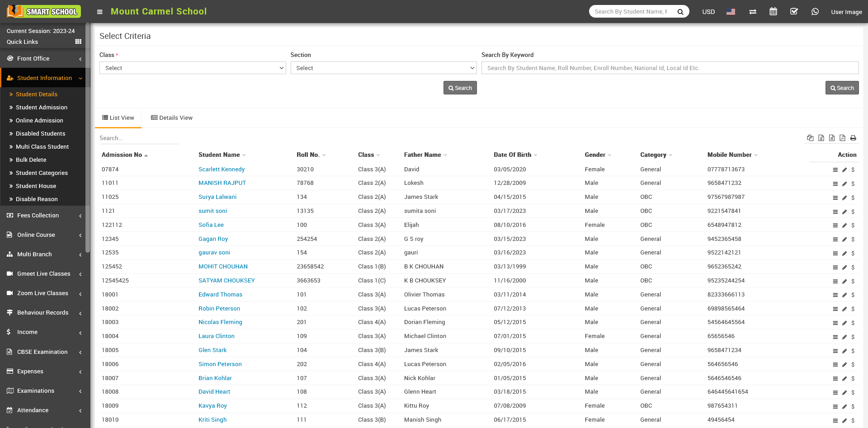
Task: Open the task checklist icon in the header
Action: (x=794, y=12)
